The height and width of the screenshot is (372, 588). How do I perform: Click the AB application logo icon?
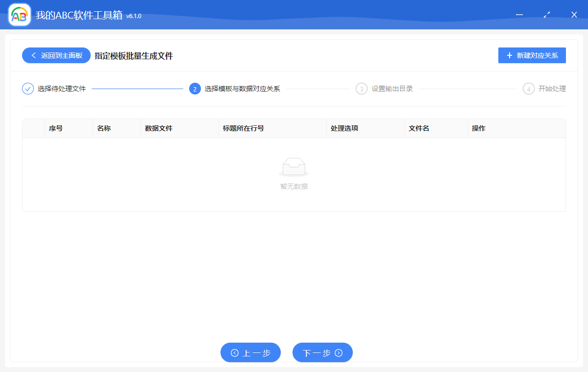click(x=19, y=15)
